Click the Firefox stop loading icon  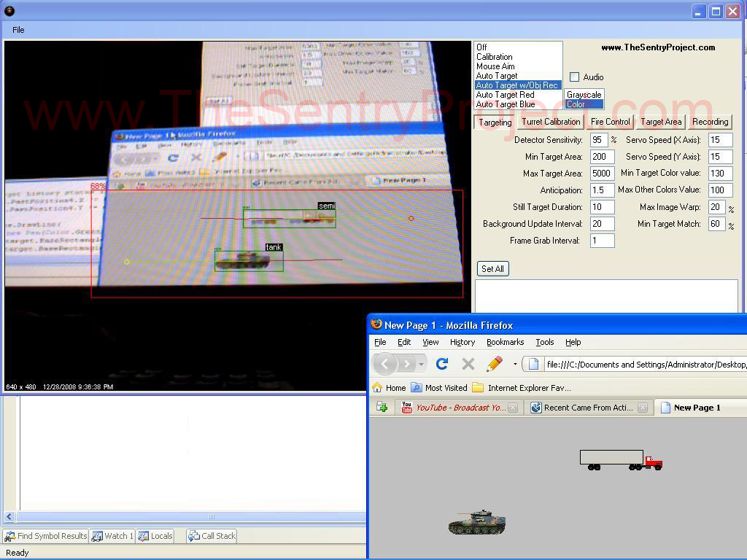468,363
